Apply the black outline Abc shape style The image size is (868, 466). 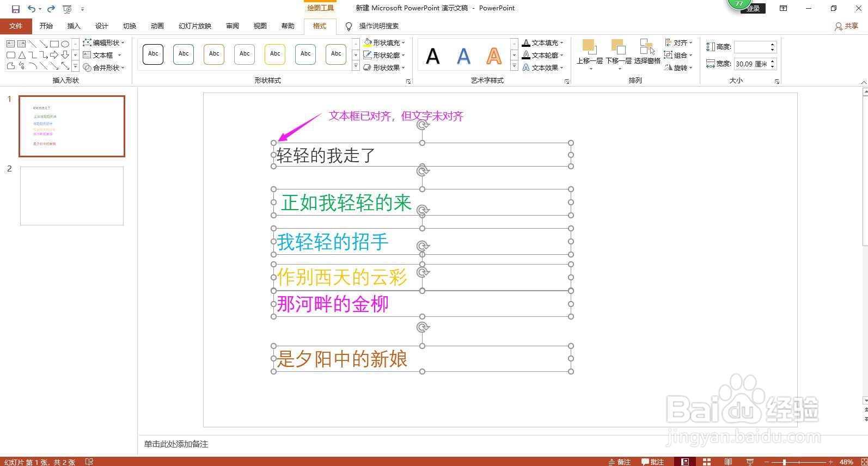pyautogui.click(x=153, y=54)
